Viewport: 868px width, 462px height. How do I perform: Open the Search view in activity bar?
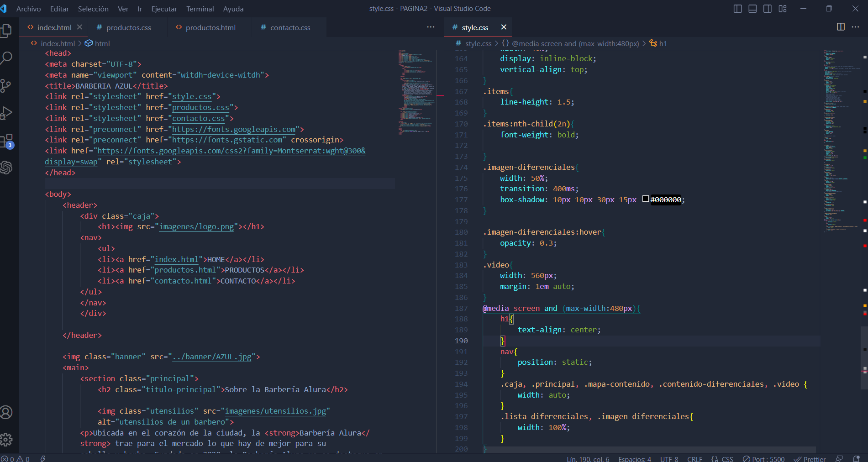coord(6,58)
